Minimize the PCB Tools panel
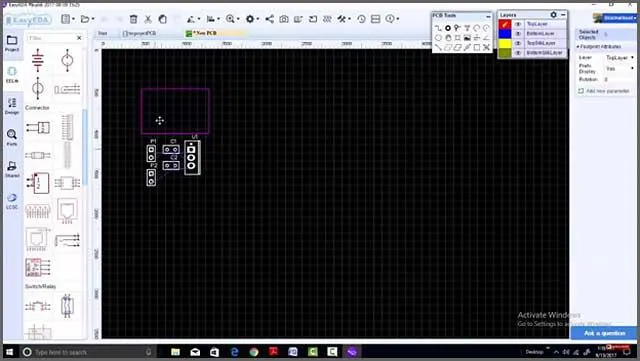 coord(488,16)
